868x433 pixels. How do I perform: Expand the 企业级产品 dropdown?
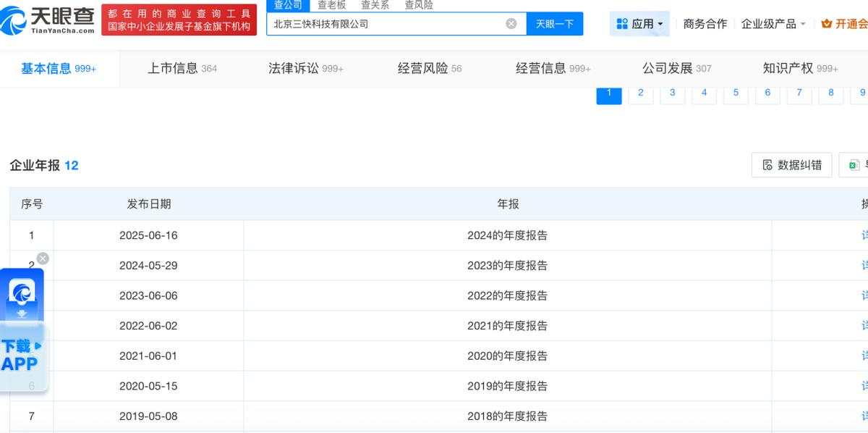pos(773,24)
